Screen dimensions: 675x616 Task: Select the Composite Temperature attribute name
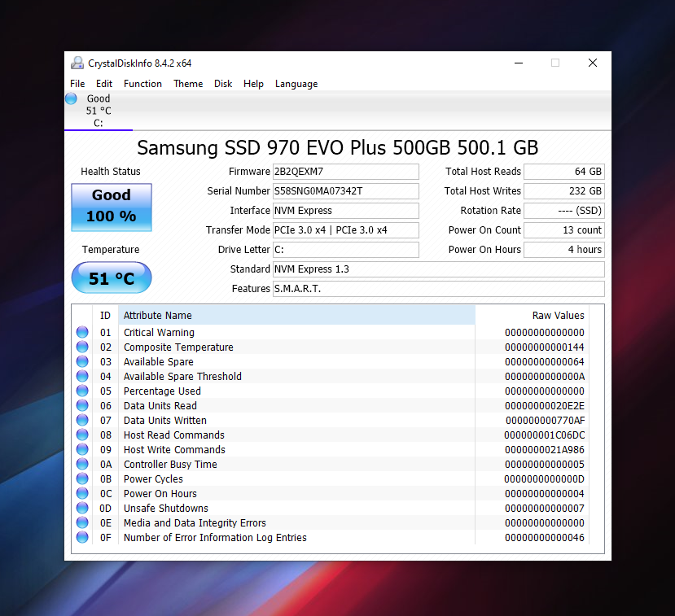click(178, 347)
